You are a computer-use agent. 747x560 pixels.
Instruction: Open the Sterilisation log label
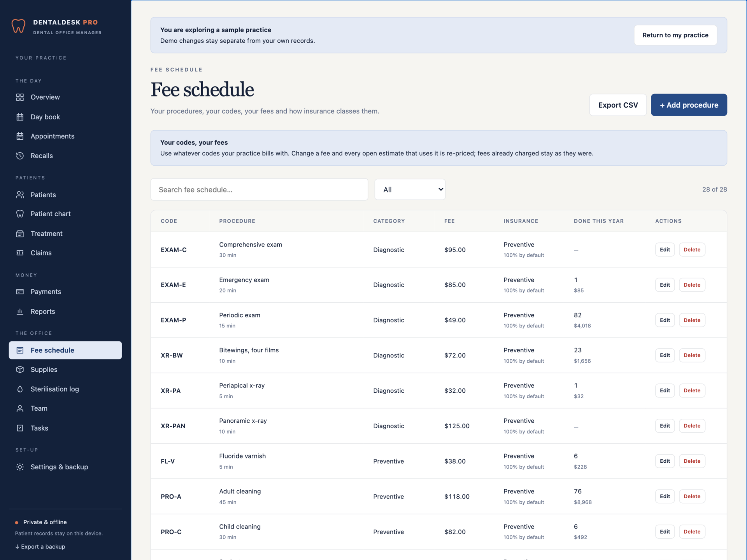pyautogui.click(x=55, y=389)
